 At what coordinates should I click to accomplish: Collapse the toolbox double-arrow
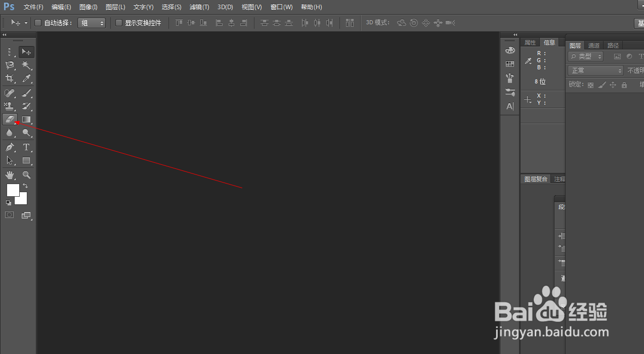point(5,35)
